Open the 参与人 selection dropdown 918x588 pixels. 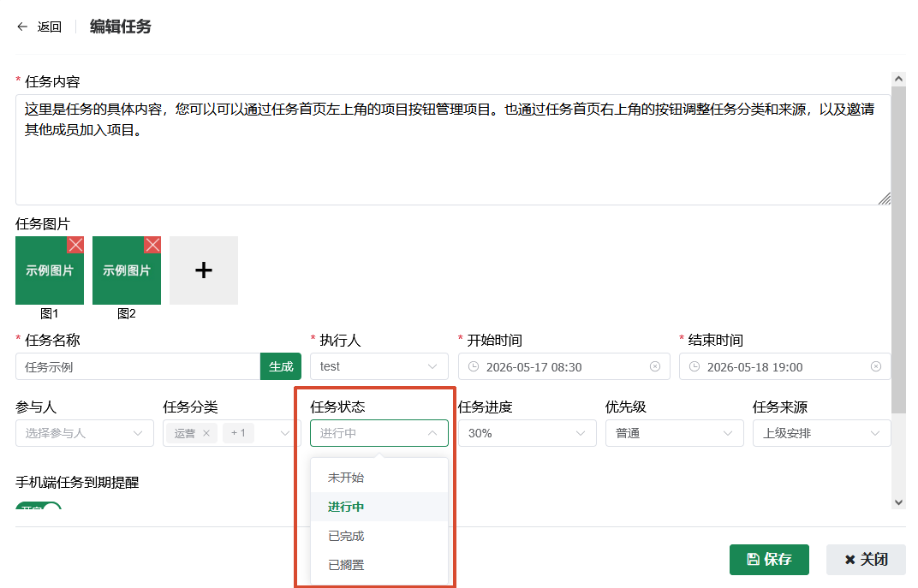click(x=85, y=433)
